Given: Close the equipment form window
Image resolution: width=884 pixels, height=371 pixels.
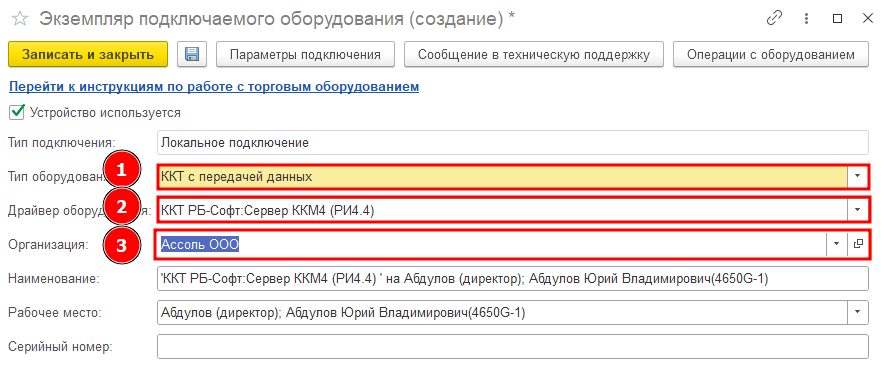Looking at the screenshot, I should 868,19.
